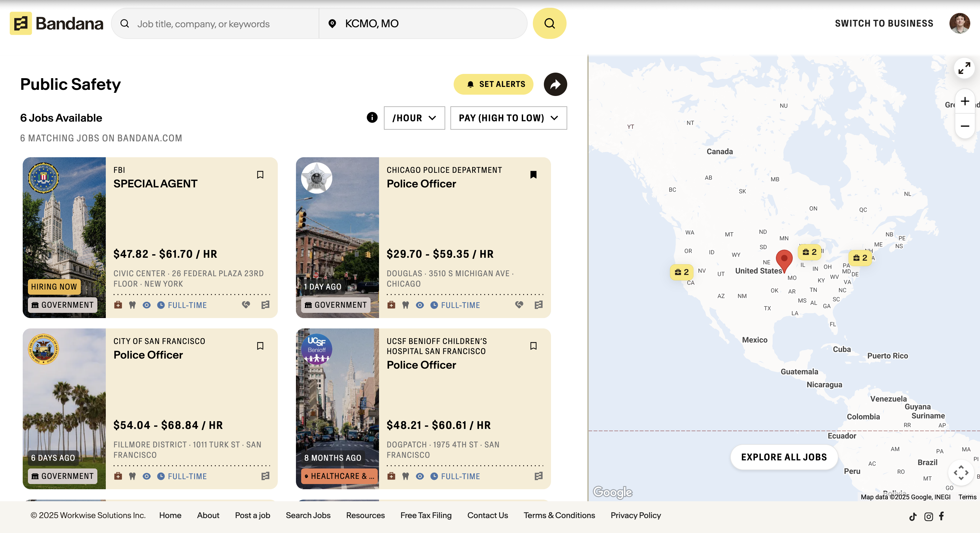Click the yellow search magnifier button
The width and height of the screenshot is (980, 533).
click(x=549, y=24)
